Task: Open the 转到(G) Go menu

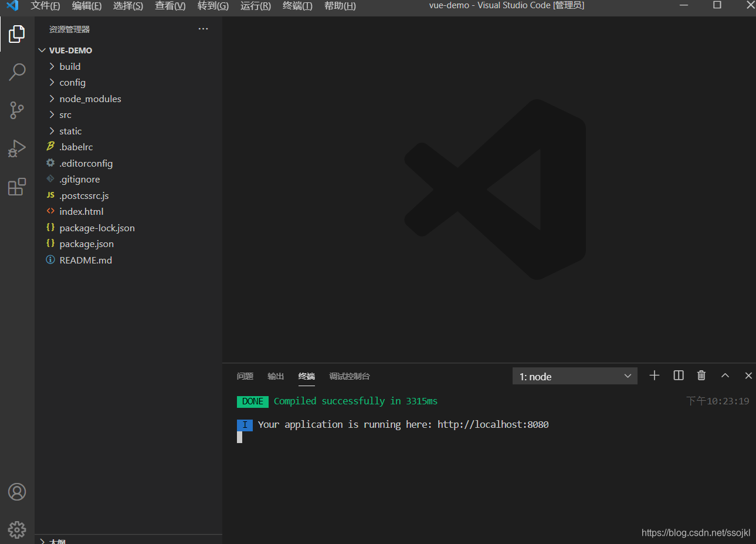Action: (213, 5)
